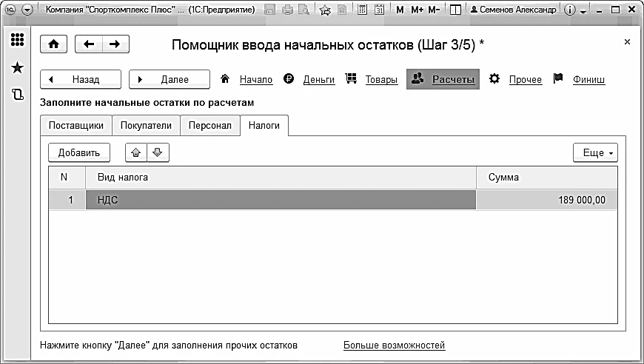Open the 1C main menu dropdown arrow
This screenshot has height=364, width=644.
(27, 10)
